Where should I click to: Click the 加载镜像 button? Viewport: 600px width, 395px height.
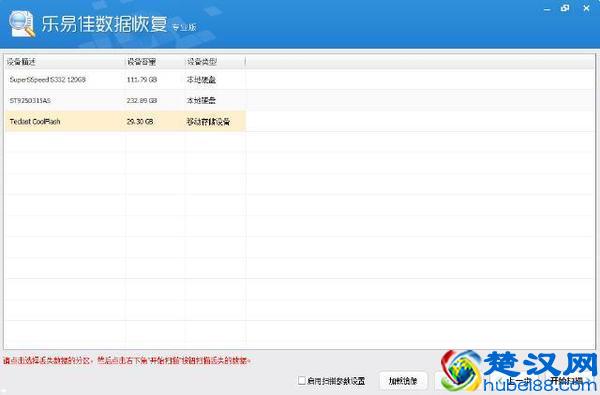[403, 380]
